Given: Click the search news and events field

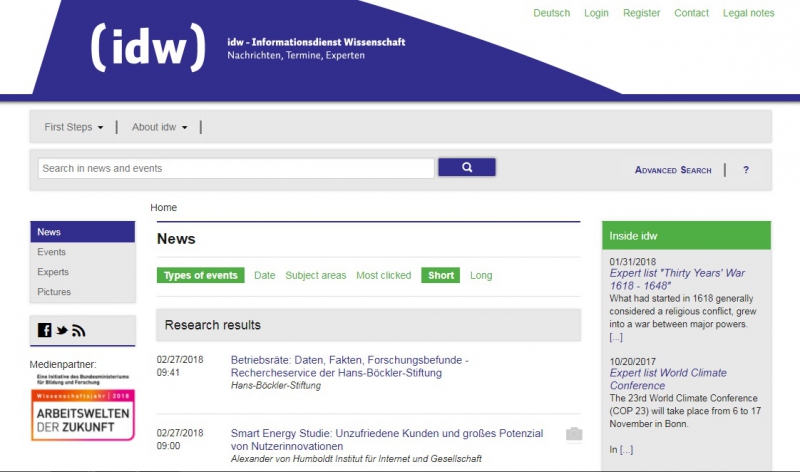Looking at the screenshot, I should (236, 168).
